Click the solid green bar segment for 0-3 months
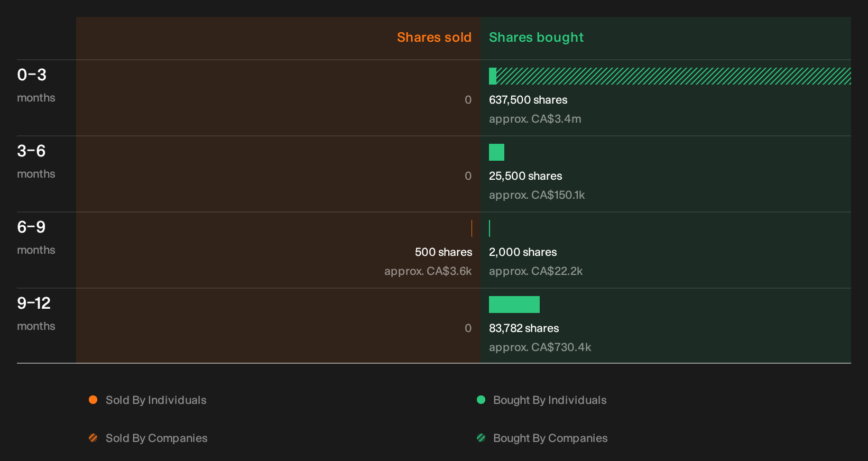The width and height of the screenshot is (868, 461). (493, 76)
